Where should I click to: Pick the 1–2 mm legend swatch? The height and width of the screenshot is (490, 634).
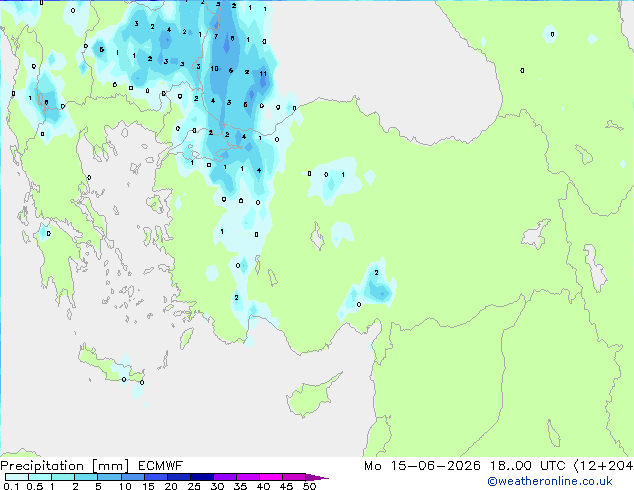pyautogui.click(x=63, y=477)
